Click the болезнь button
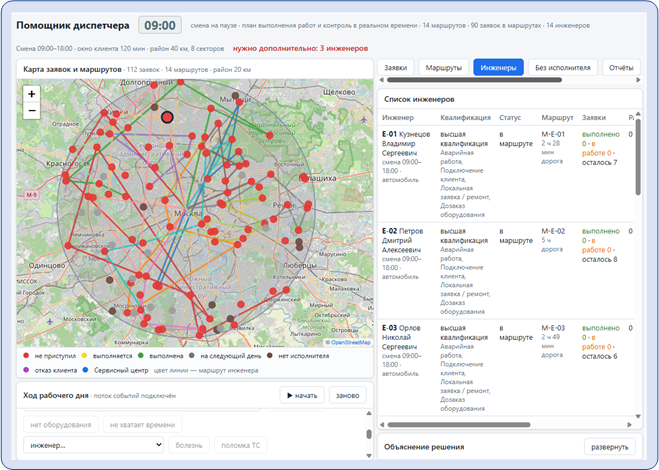The image size is (659, 470). point(189,445)
